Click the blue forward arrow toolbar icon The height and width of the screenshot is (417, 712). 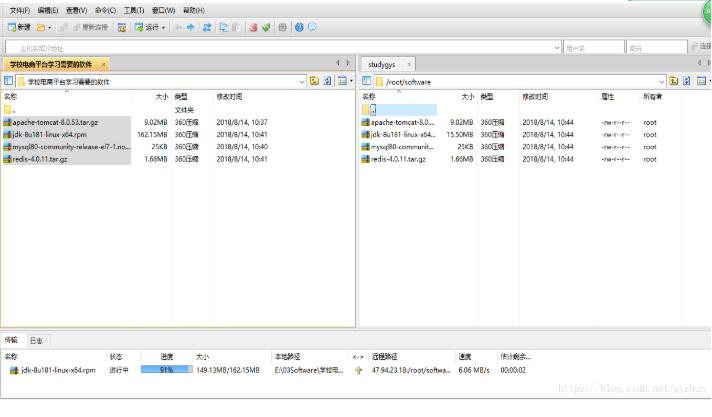pos(191,27)
